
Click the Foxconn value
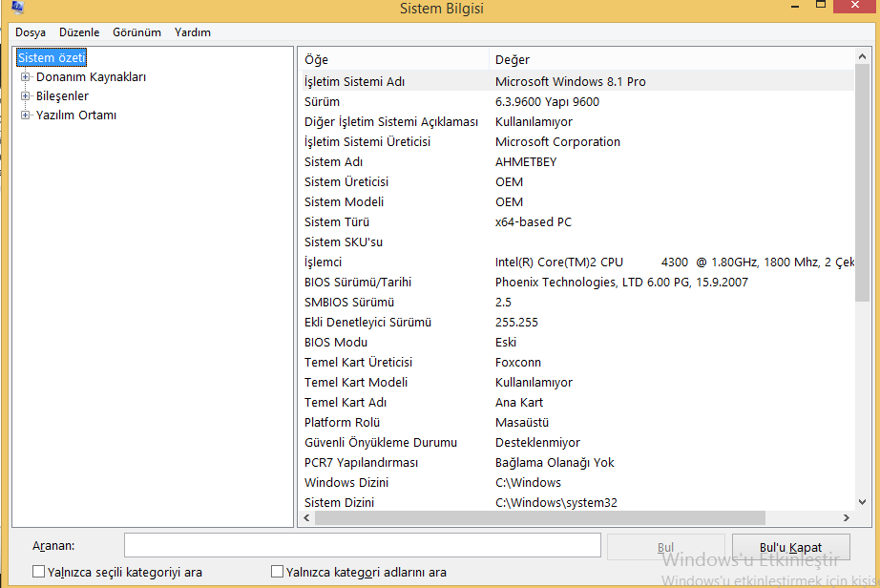click(x=518, y=363)
